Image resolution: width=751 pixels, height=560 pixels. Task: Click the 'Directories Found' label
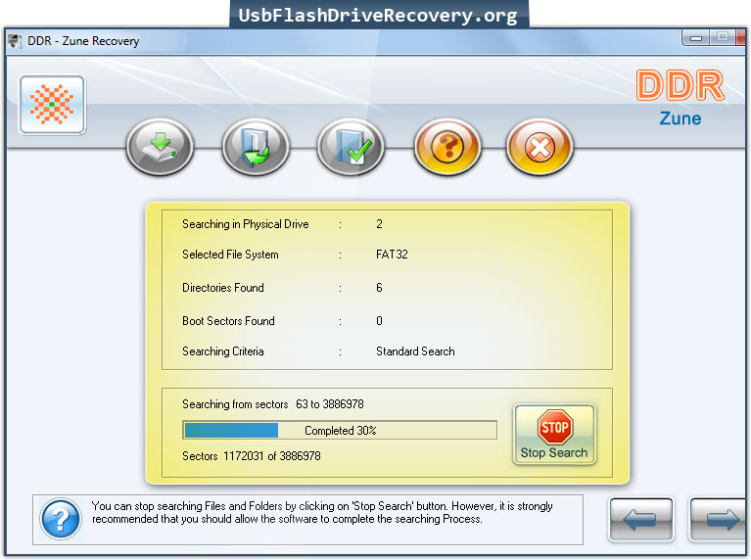[x=222, y=288]
